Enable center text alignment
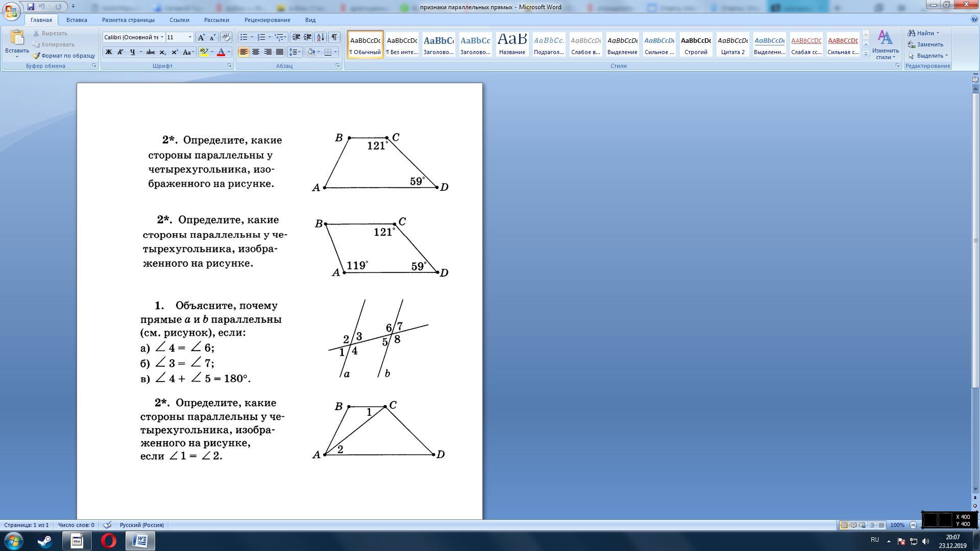 pos(255,52)
